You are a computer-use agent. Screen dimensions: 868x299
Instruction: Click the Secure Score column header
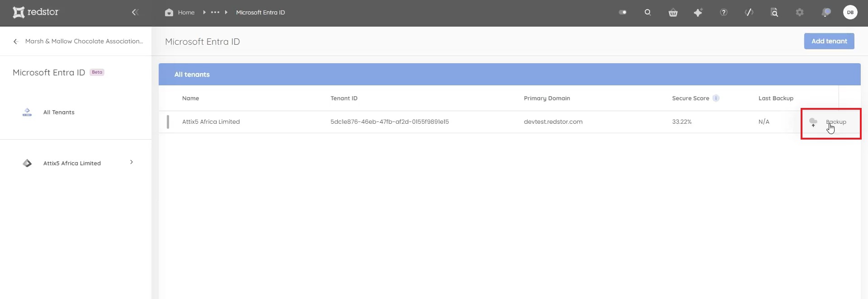click(x=691, y=98)
